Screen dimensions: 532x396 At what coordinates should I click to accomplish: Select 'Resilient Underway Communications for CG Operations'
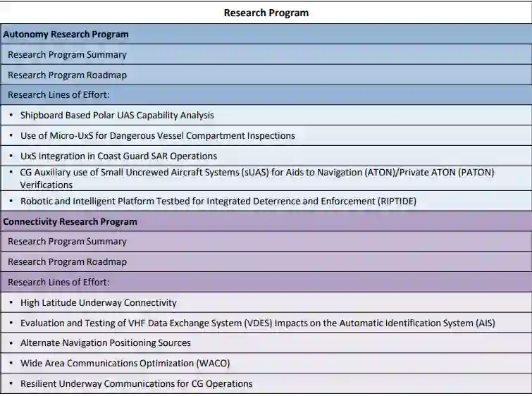click(266, 383)
